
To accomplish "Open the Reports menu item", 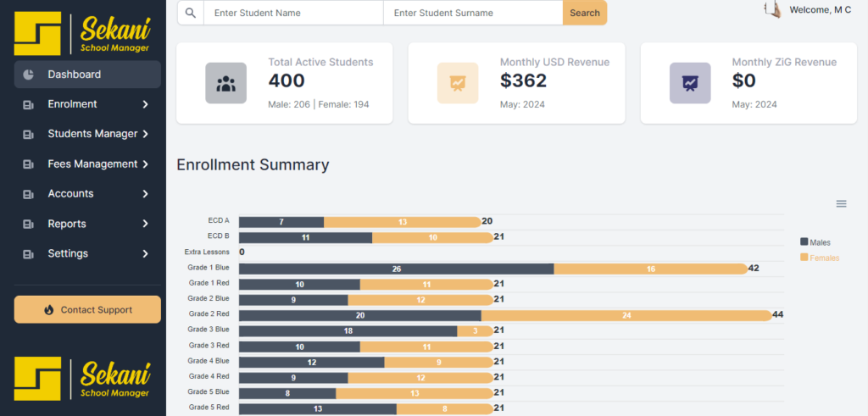I will click(66, 224).
